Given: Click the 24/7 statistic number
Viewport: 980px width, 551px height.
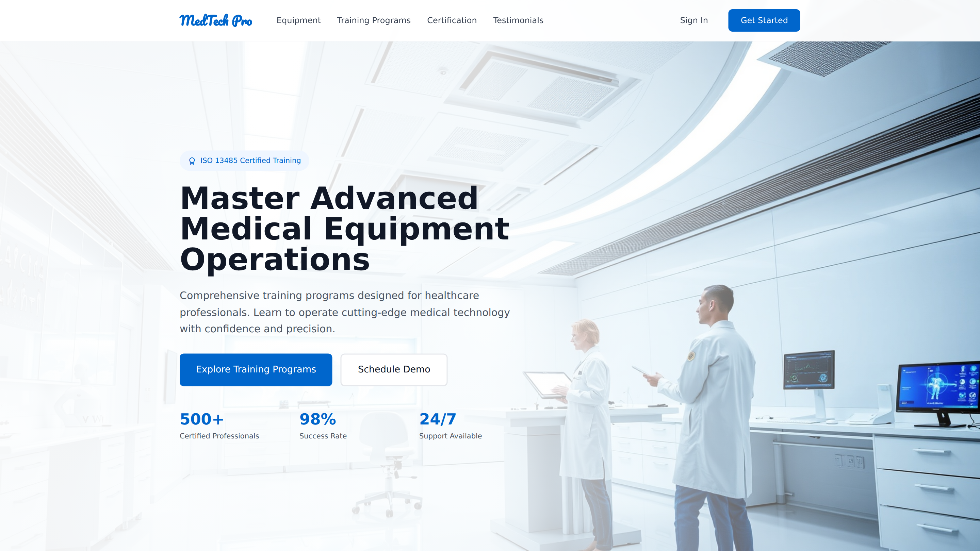Looking at the screenshot, I should click(x=438, y=419).
